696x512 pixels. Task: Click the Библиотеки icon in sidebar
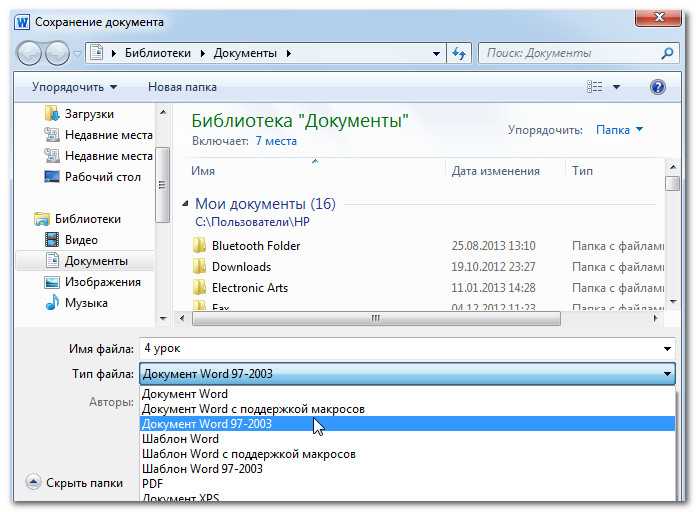pos(42,219)
